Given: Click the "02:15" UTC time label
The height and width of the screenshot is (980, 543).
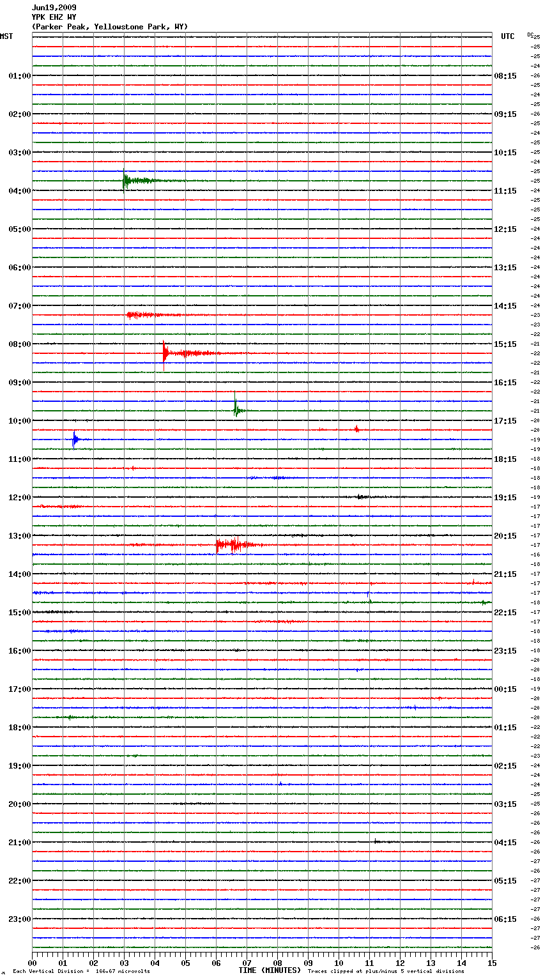Looking at the screenshot, I should click(505, 766).
